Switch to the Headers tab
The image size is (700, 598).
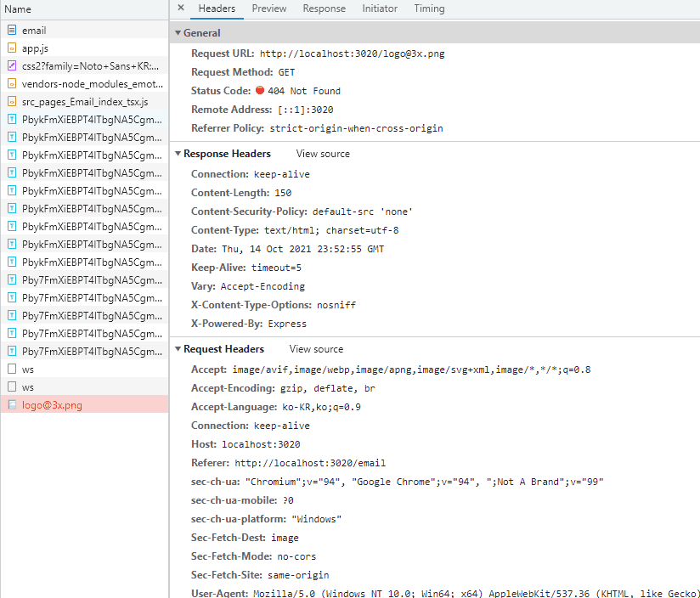pos(217,8)
